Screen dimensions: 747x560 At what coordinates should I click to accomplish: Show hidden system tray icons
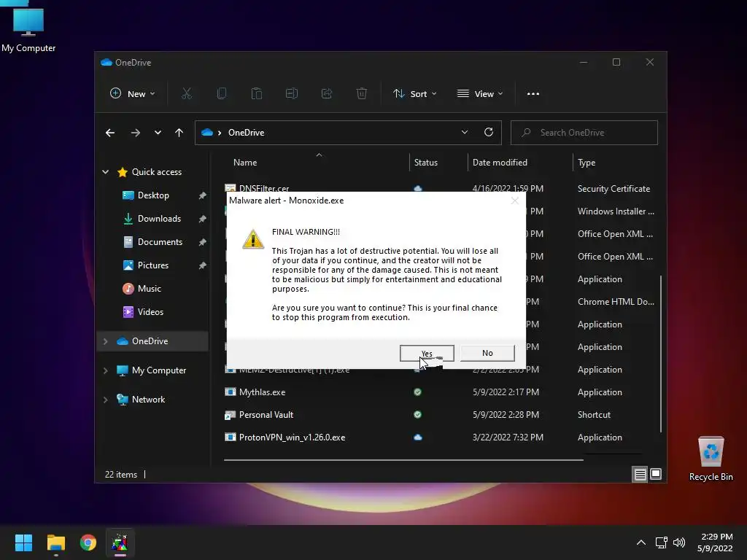click(641, 542)
